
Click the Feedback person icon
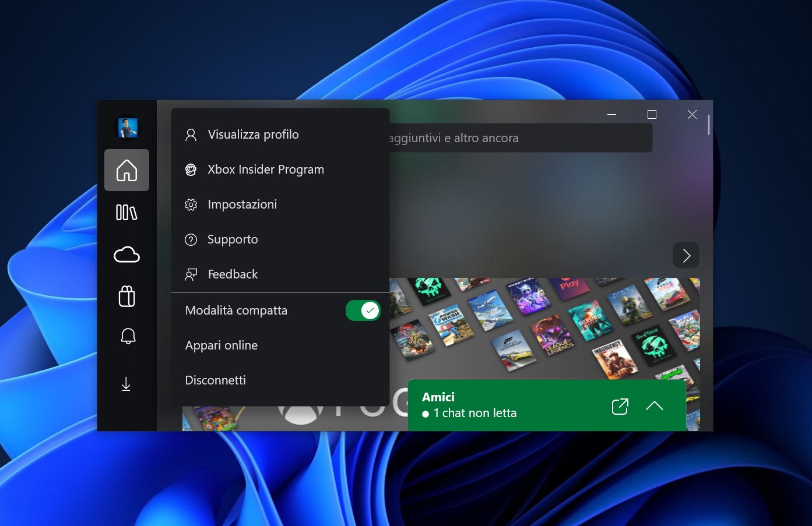[191, 274]
